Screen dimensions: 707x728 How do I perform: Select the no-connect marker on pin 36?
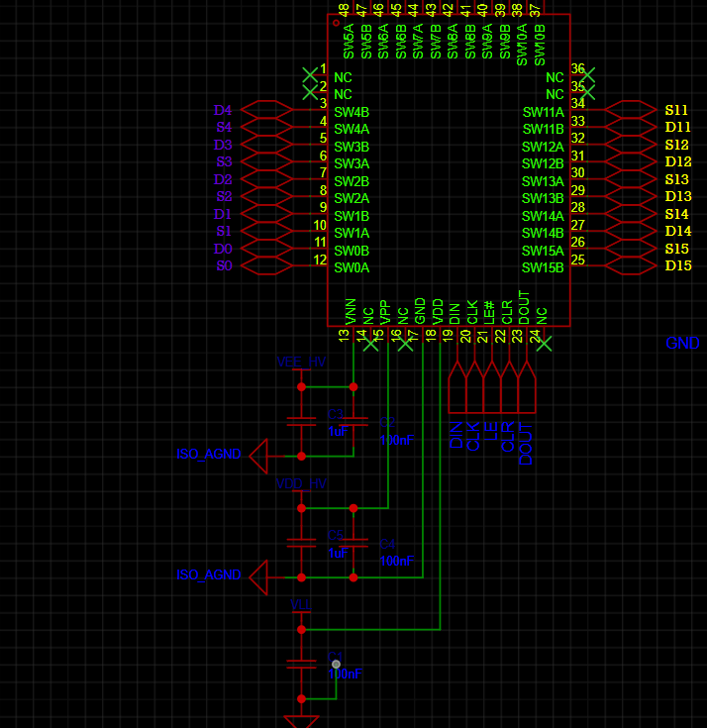[588, 75]
